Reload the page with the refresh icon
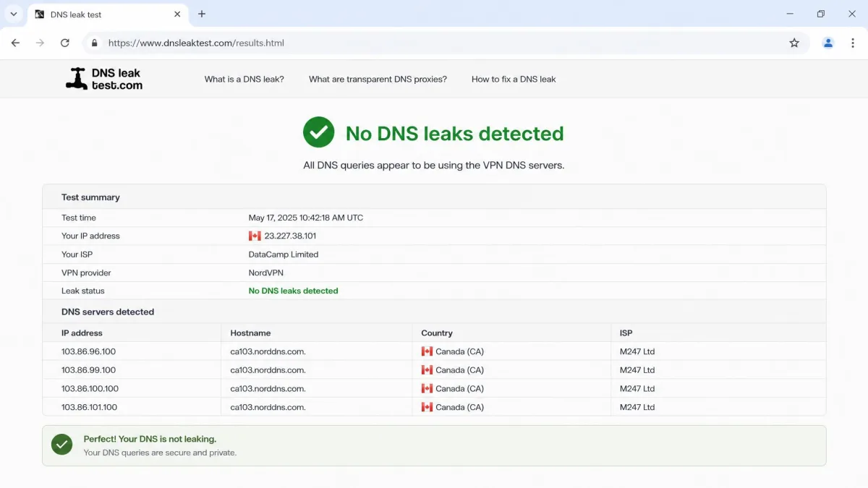868x488 pixels. (x=64, y=43)
